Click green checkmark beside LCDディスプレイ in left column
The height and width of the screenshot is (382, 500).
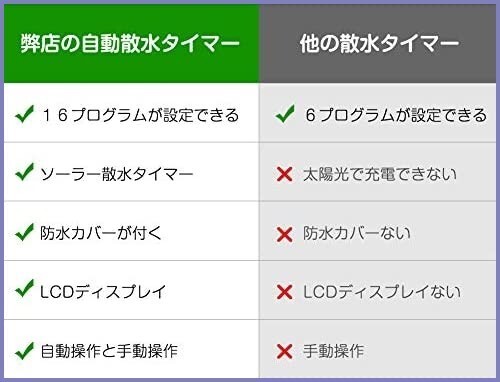point(25,288)
